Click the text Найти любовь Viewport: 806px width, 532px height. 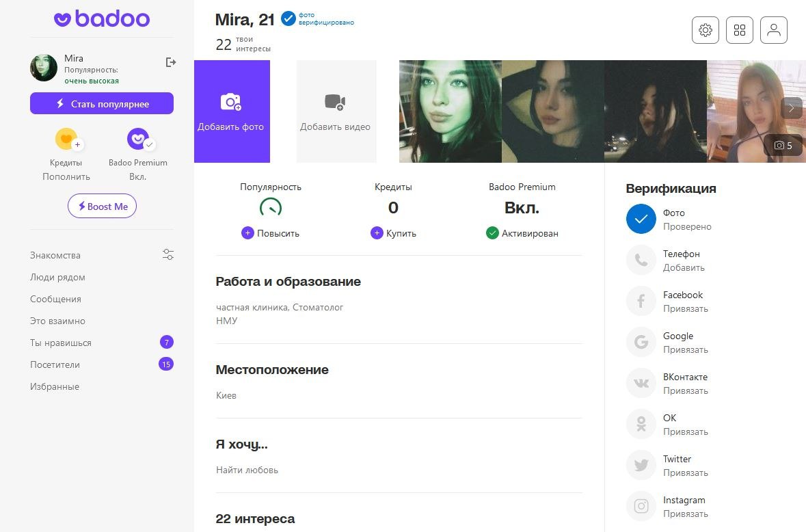click(247, 470)
